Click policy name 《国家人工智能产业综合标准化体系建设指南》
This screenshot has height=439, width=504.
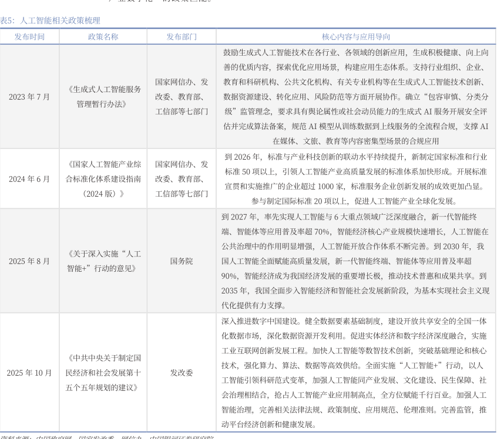click(x=103, y=179)
